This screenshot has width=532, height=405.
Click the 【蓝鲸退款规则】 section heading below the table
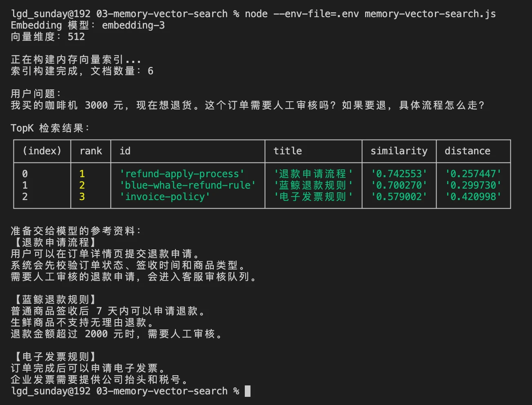click(56, 300)
